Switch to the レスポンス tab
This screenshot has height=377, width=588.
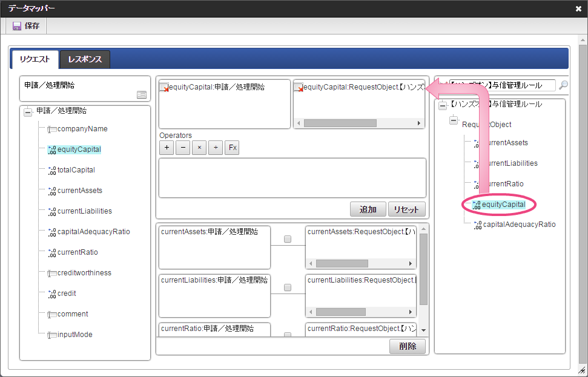[x=85, y=59]
